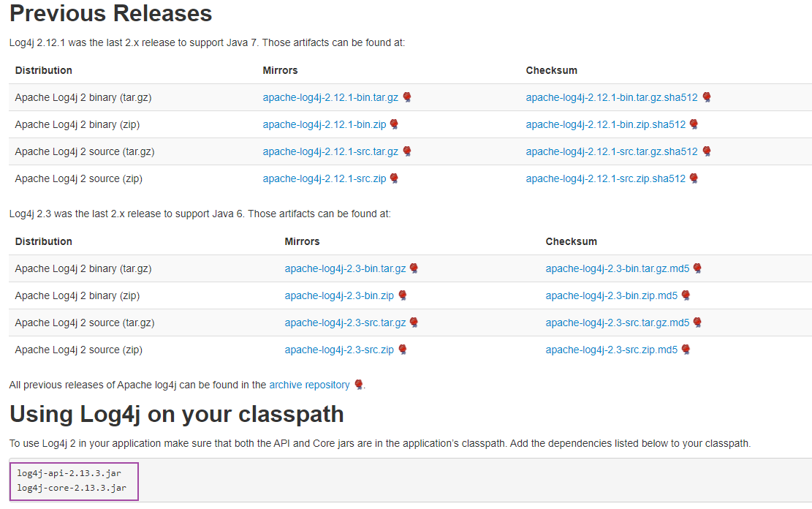The image size is (812, 509).
Task: Open apache-log4j-2.12.1-bin.zip mirror link
Action: (x=325, y=124)
